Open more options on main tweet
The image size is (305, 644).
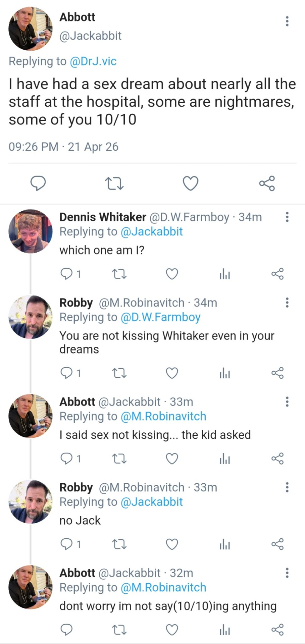click(287, 21)
